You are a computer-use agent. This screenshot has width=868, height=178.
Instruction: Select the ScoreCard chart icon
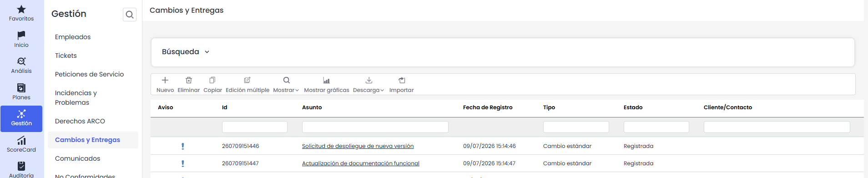(21, 141)
